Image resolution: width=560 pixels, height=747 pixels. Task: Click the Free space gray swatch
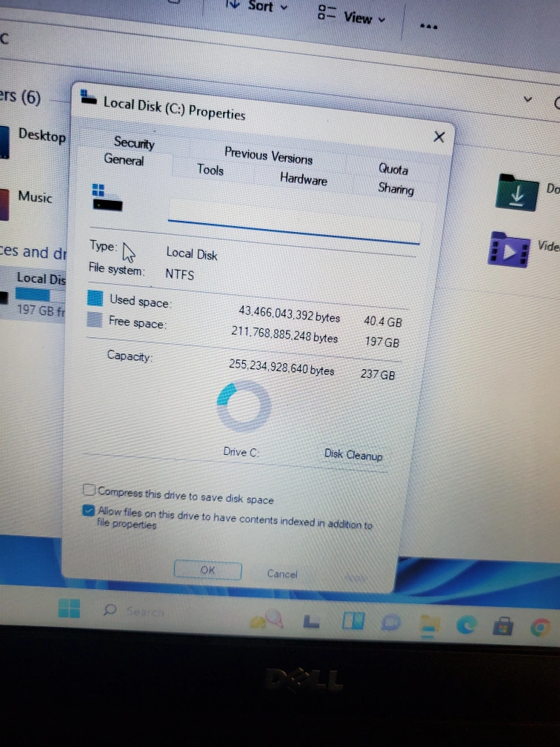click(94, 319)
